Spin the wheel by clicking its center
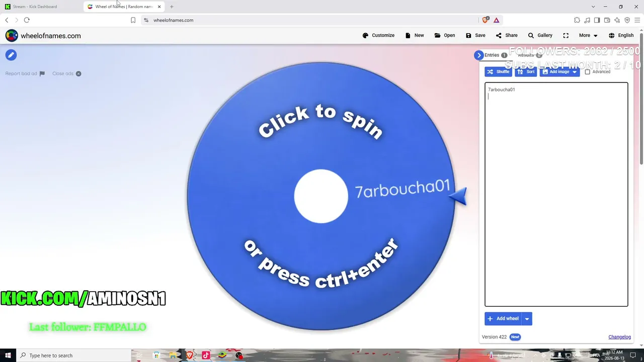The image size is (644, 362). click(x=321, y=196)
